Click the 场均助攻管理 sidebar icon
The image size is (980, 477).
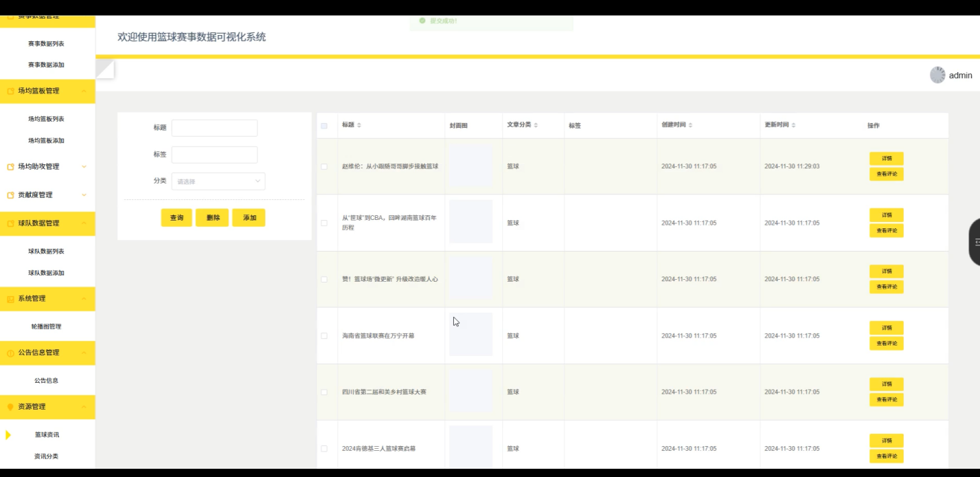[10, 166]
